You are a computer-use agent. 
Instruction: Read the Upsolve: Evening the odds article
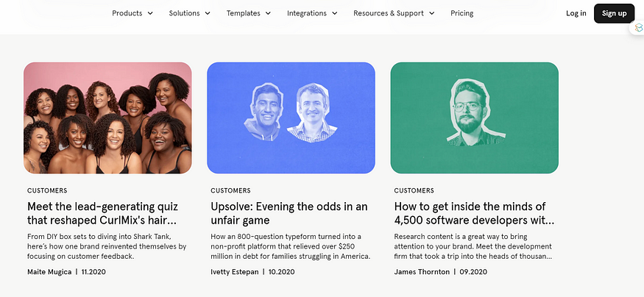[289, 213]
